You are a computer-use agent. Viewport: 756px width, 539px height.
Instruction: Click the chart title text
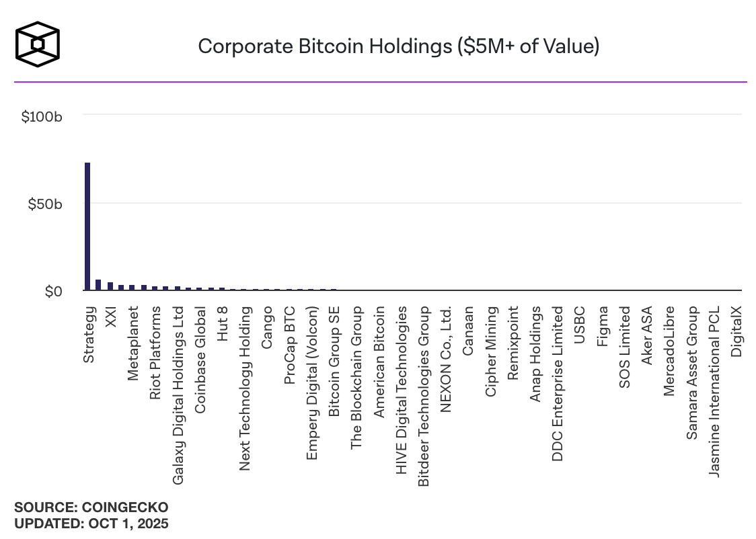[x=398, y=46]
